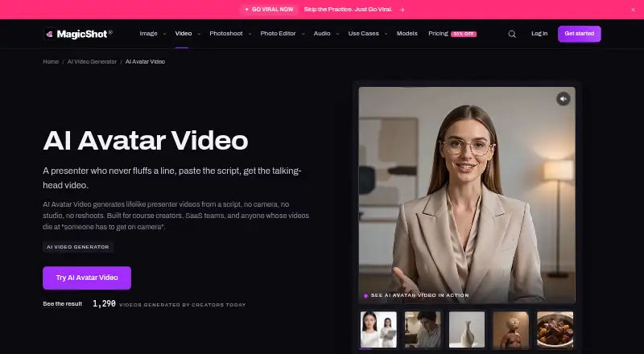Click the 30% OFF badge
The image size is (644, 354).
tap(464, 34)
